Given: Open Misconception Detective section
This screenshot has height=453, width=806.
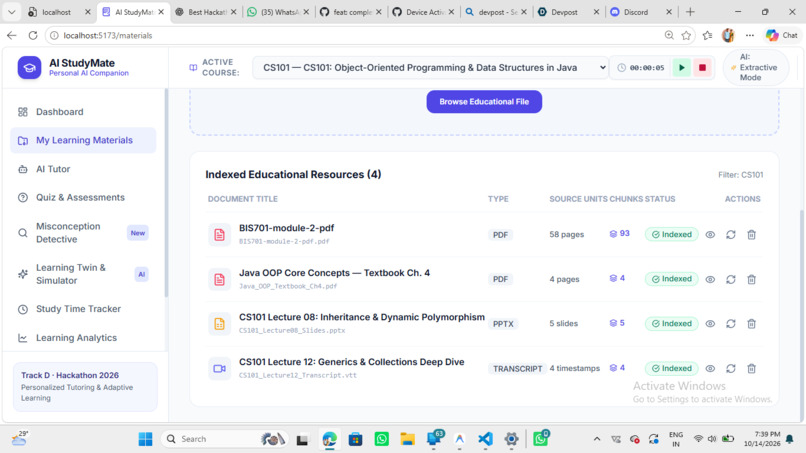Looking at the screenshot, I should point(83,232).
